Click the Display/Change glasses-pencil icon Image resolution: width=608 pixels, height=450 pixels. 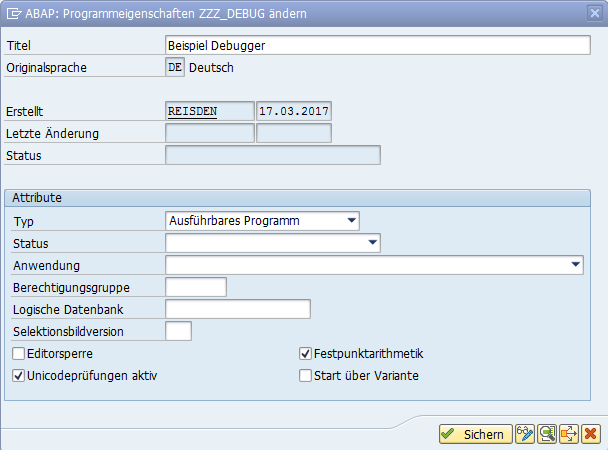(525, 434)
